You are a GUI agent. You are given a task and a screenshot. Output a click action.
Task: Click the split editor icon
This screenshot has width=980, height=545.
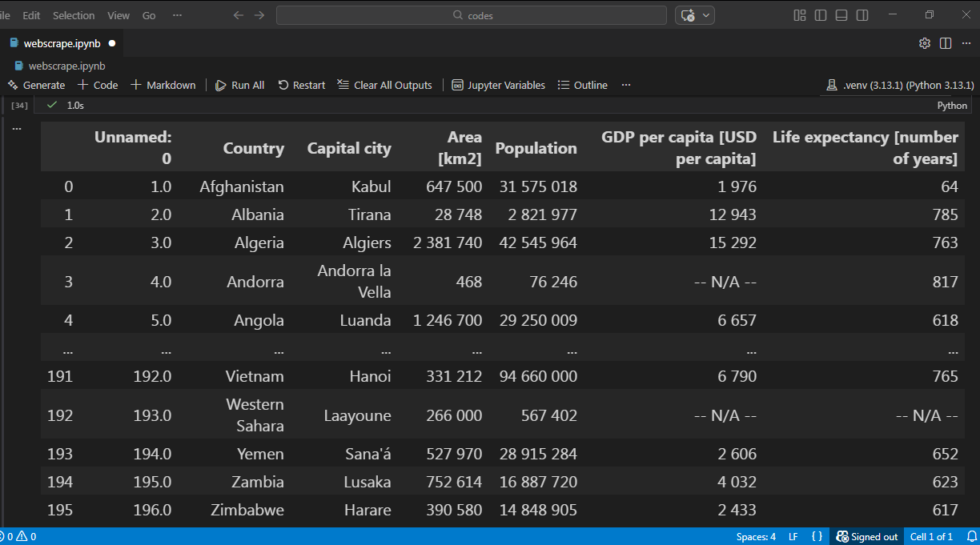coord(946,43)
